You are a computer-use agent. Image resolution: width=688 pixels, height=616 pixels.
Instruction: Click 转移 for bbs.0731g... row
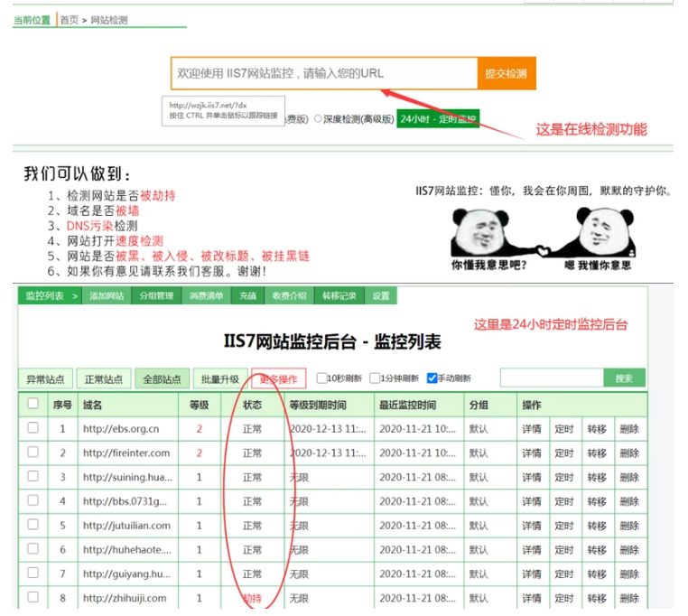tap(597, 501)
